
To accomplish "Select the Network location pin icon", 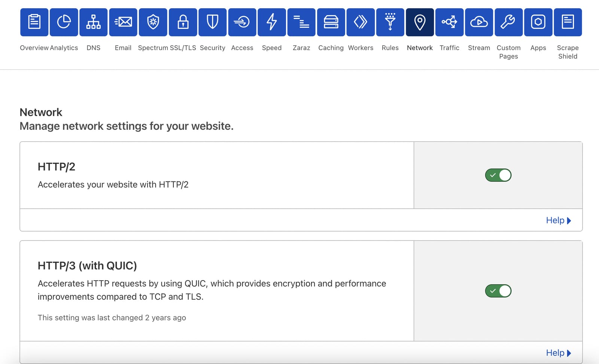I will [420, 22].
